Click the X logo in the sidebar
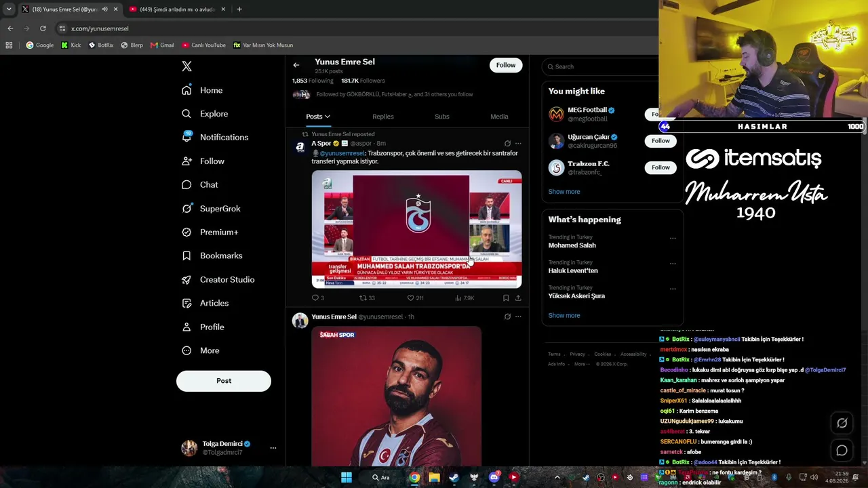 tap(186, 66)
